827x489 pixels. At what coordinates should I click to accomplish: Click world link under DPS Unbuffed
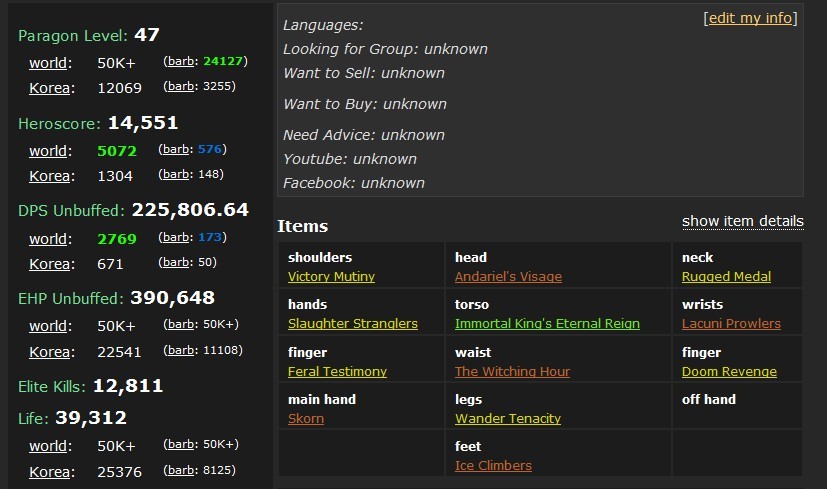click(48, 239)
